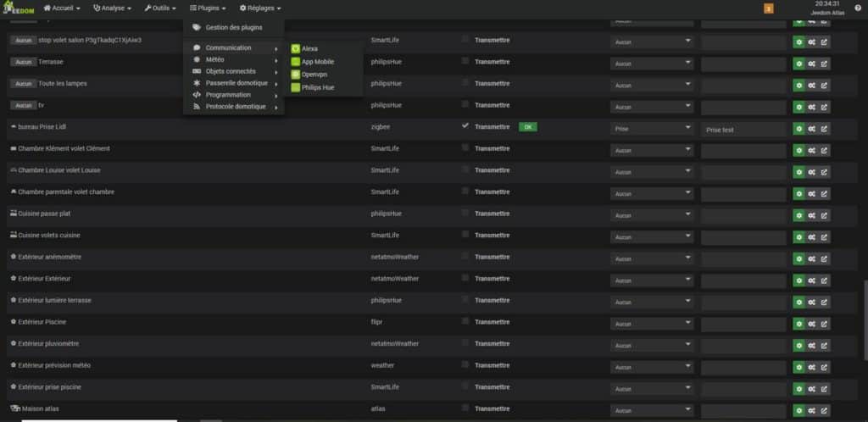Open App Mobile plugin from submenu
Image resolution: width=868 pixels, height=422 pixels.
(x=319, y=62)
